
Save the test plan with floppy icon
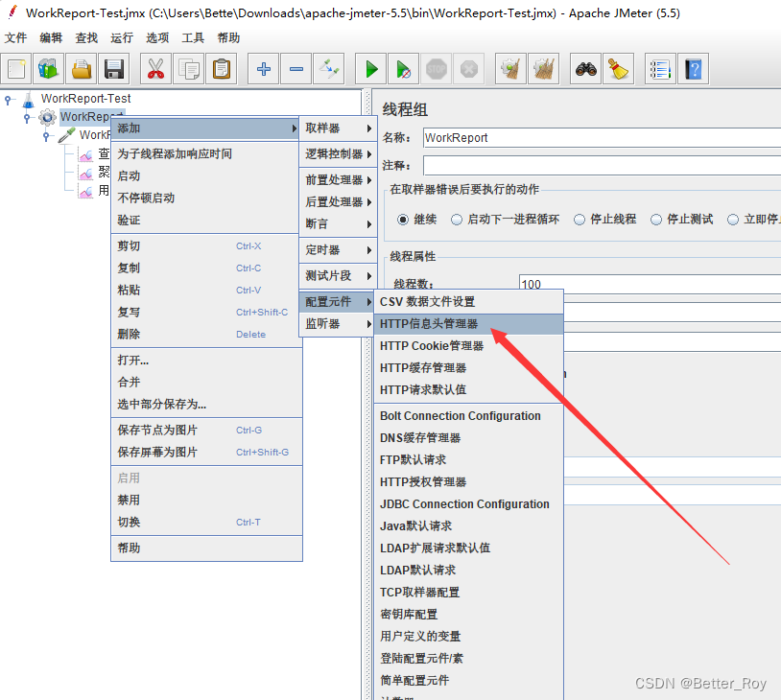(x=114, y=69)
